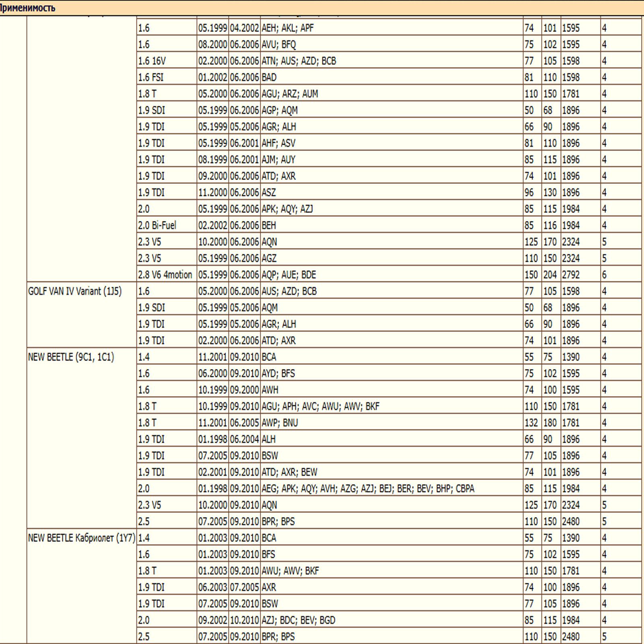This screenshot has width=644, height=644.
Task: Click the long code list starting AEG; APK
Action: 368,489
